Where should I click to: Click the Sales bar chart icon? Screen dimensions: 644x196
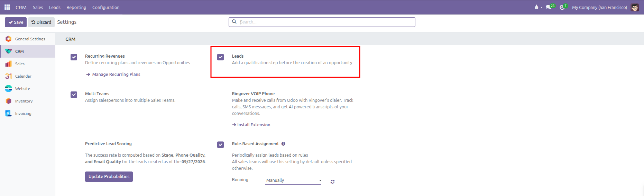click(x=8, y=64)
